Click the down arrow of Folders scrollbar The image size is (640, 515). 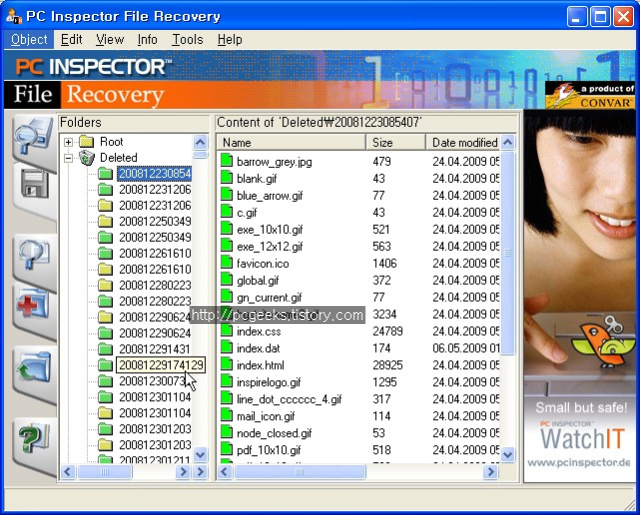200,454
